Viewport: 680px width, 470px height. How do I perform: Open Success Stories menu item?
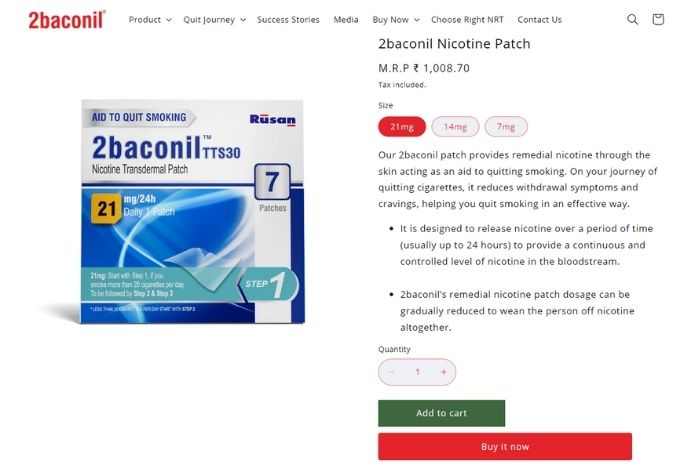coord(288,20)
